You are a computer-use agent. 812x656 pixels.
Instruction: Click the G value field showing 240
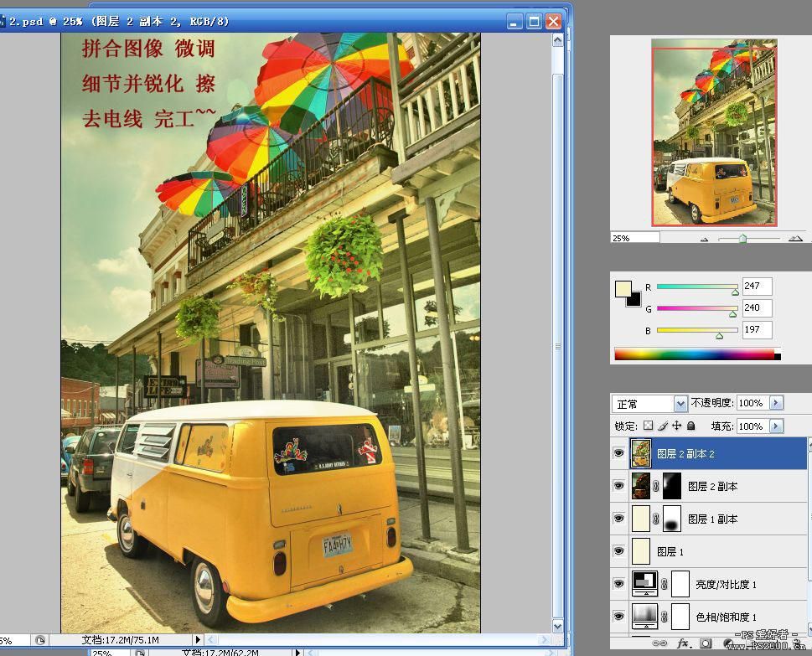(x=757, y=307)
